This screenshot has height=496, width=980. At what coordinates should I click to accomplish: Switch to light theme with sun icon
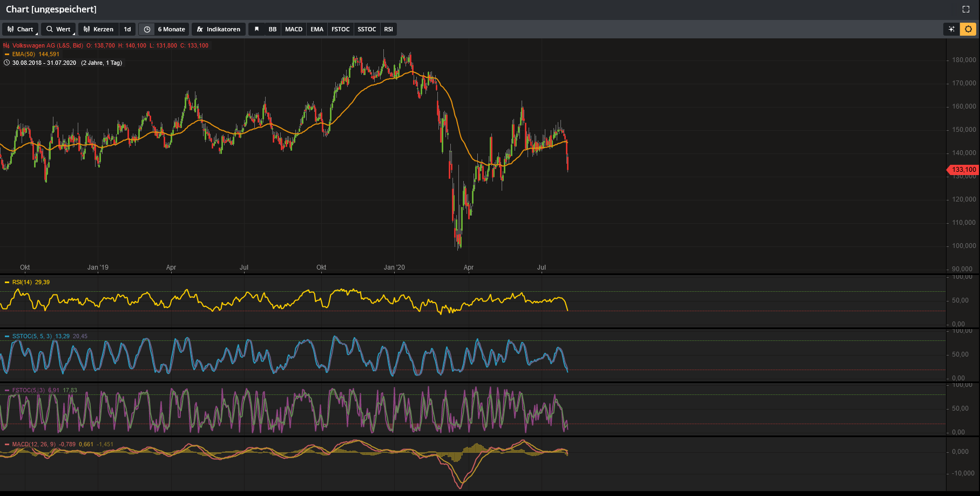[x=968, y=29]
